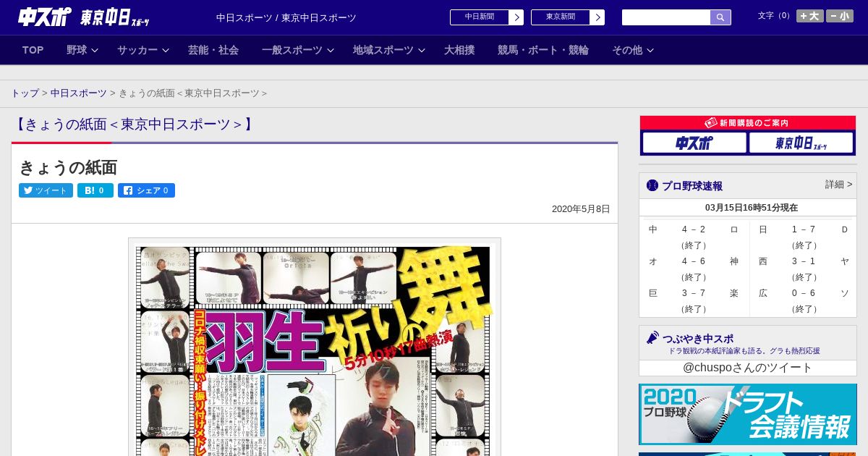868x456 pixels.
Task: Click the score 4 − 6 オ vs 神
Action: [694, 261]
